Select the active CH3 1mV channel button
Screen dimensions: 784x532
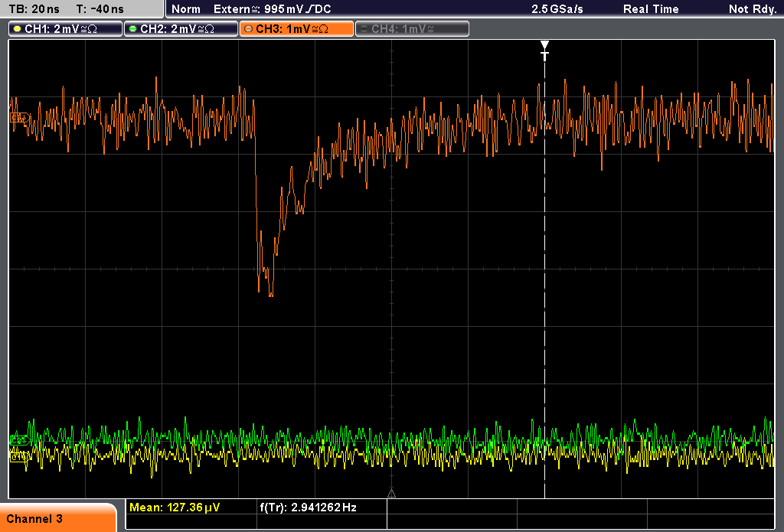[x=296, y=29]
